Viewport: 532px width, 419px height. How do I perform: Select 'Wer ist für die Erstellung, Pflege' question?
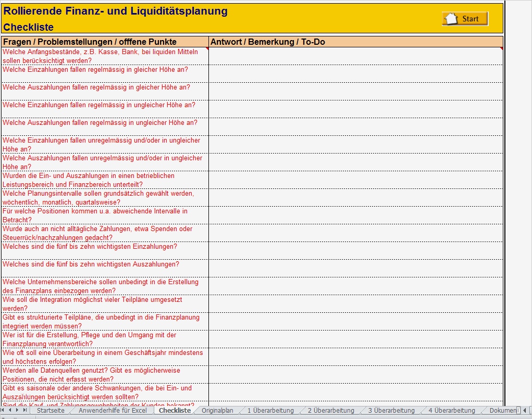(x=105, y=339)
